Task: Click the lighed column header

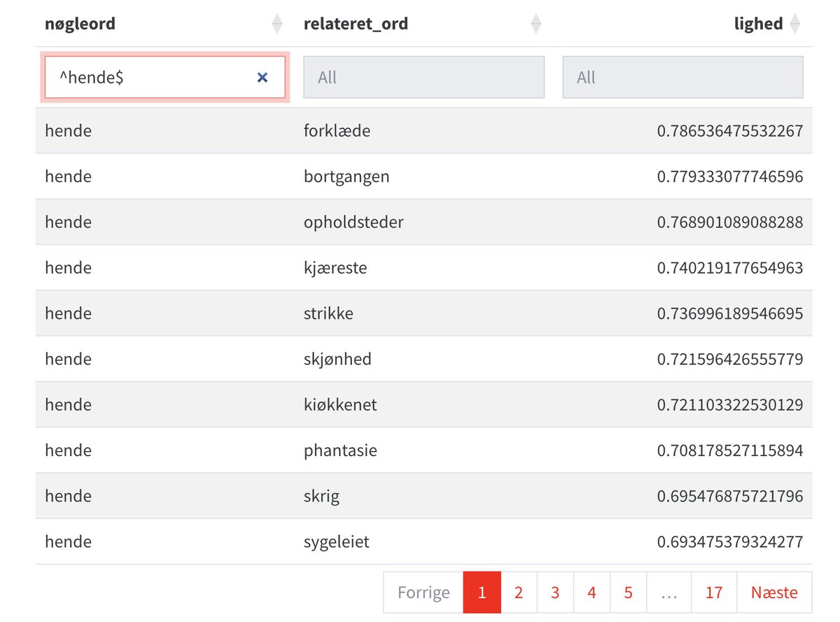Action: point(758,24)
